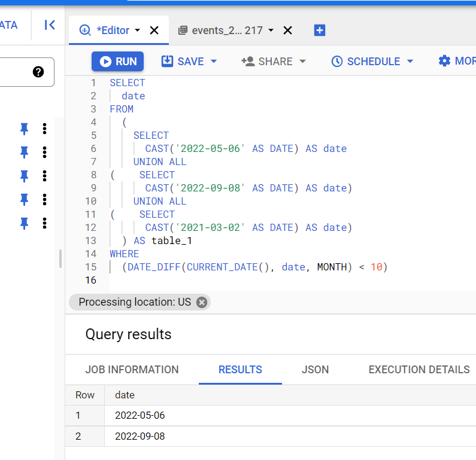Screen dimensions: 476x460
Task: Click the Query results heading
Action: (x=128, y=334)
